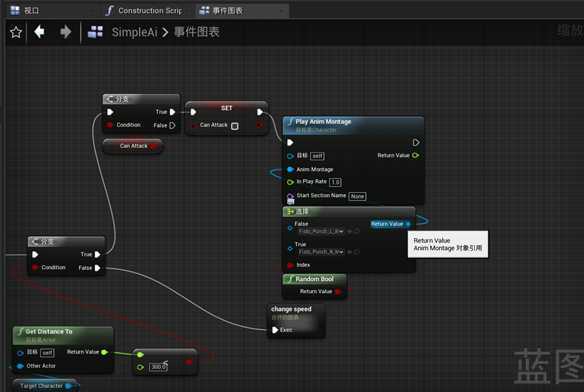Click the Can Attack variable node
The width and height of the screenshot is (584, 392).
133,146
